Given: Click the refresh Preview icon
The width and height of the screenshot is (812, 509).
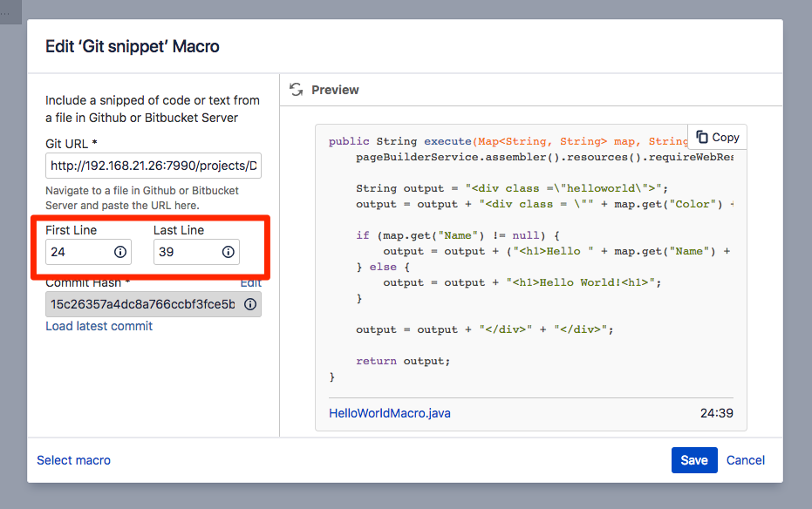Looking at the screenshot, I should [x=297, y=90].
